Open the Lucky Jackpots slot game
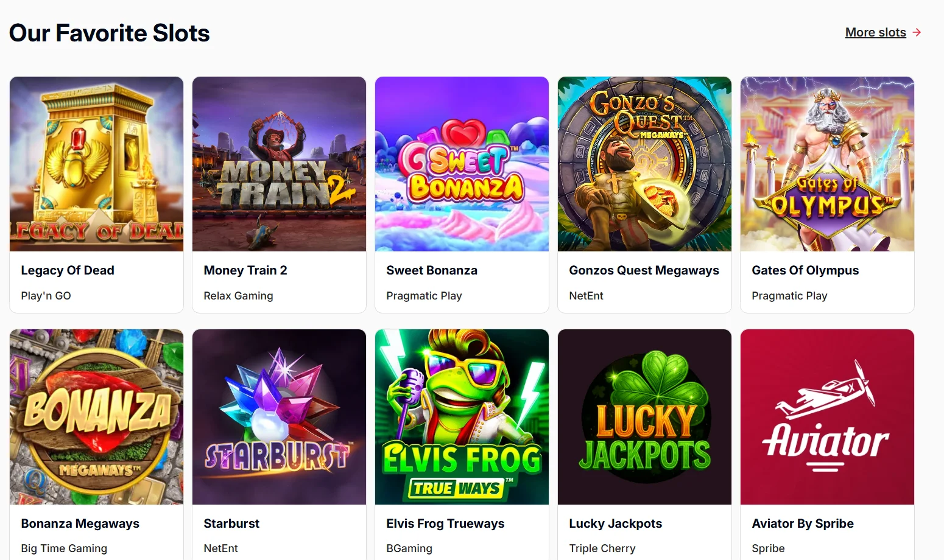This screenshot has height=560, width=944. pos(644,417)
